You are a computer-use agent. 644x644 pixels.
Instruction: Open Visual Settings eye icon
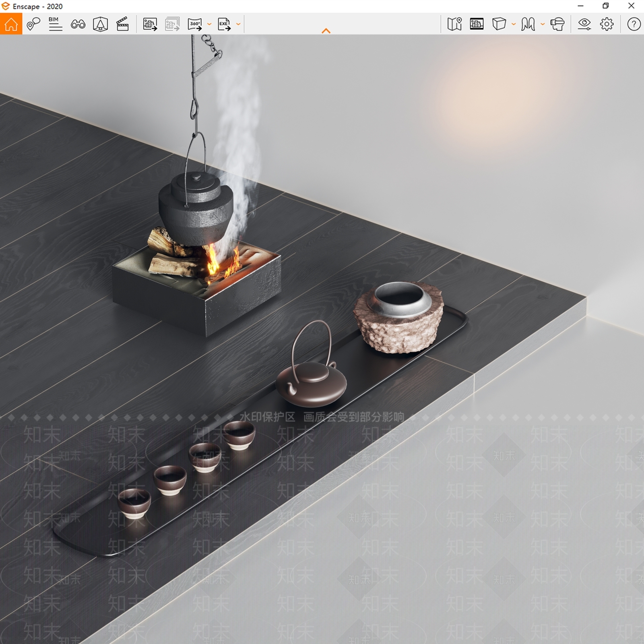pos(584,24)
